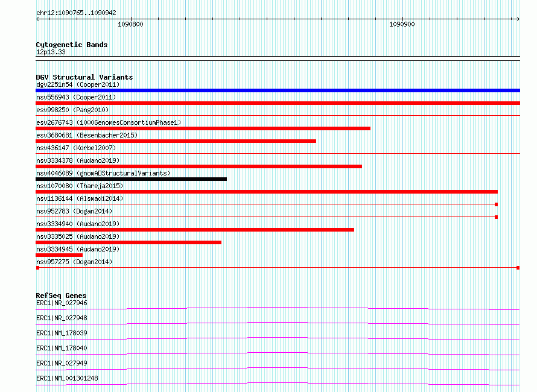This screenshot has width=537, height=392.
Task: Click the right scroll arrow on ruler
Action: (x=518, y=19)
